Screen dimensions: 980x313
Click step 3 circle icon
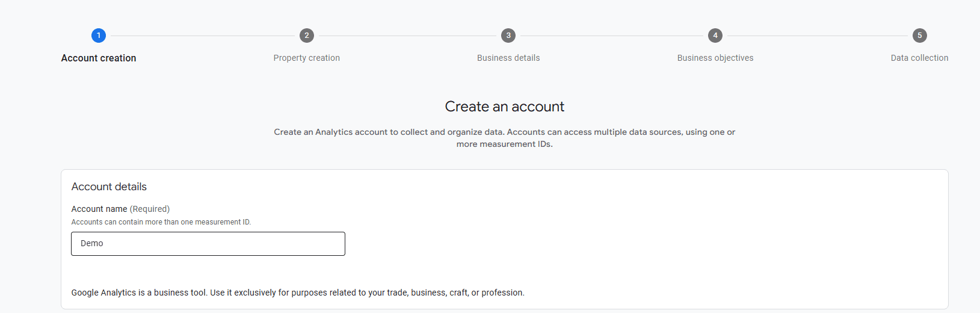(x=508, y=36)
